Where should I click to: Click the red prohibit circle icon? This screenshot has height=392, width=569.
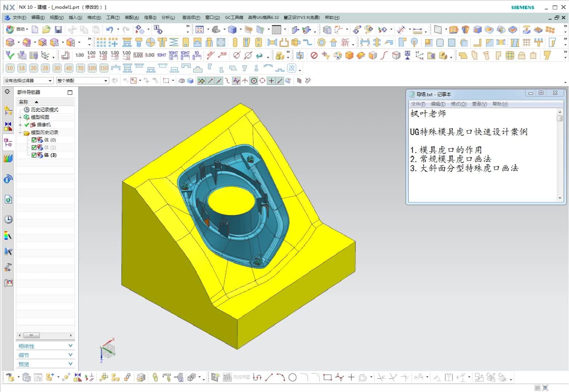314,55
